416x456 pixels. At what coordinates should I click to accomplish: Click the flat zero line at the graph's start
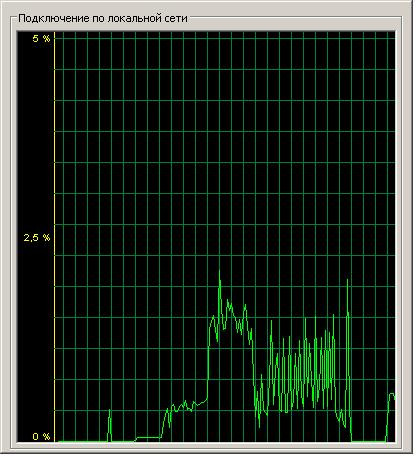(82, 442)
